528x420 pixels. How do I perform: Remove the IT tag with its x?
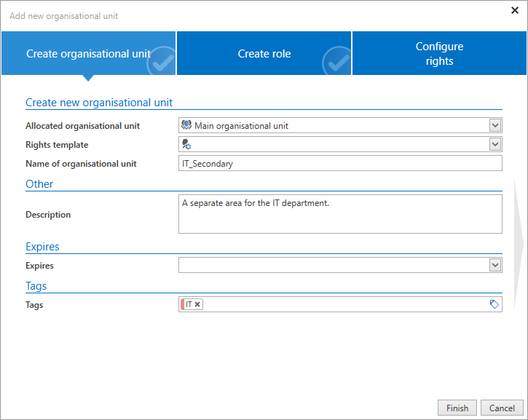197,304
